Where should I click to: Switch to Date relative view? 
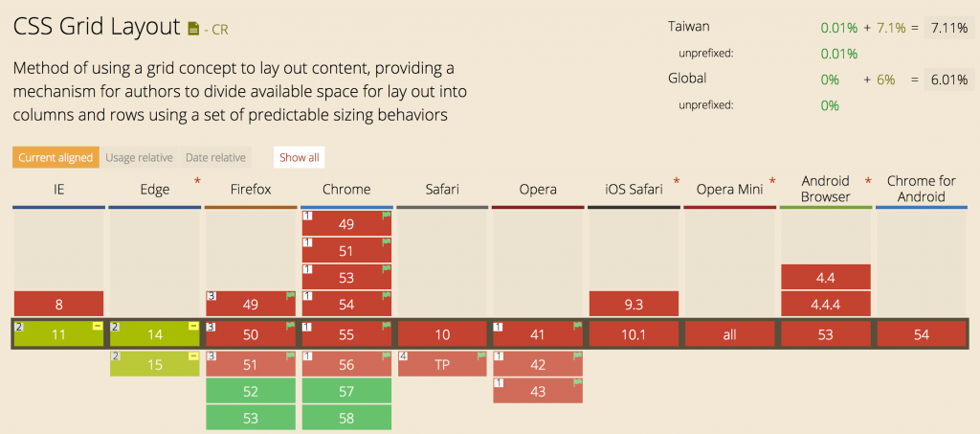coord(215,157)
